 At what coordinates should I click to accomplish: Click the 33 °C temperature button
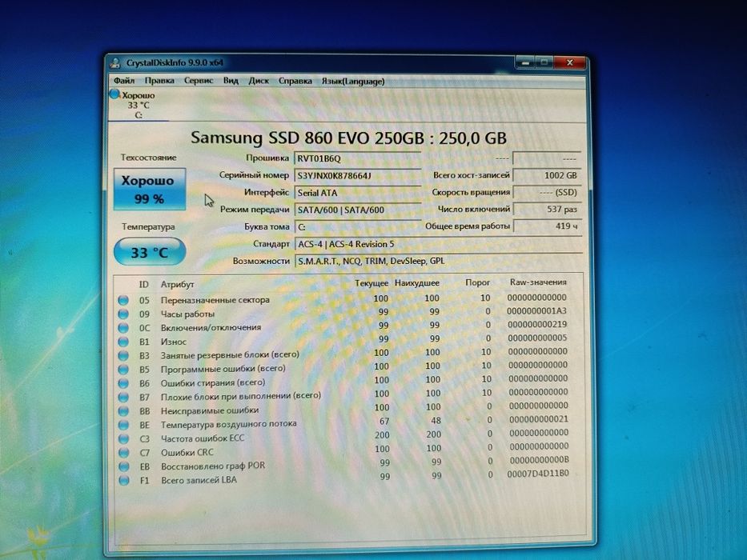(149, 252)
